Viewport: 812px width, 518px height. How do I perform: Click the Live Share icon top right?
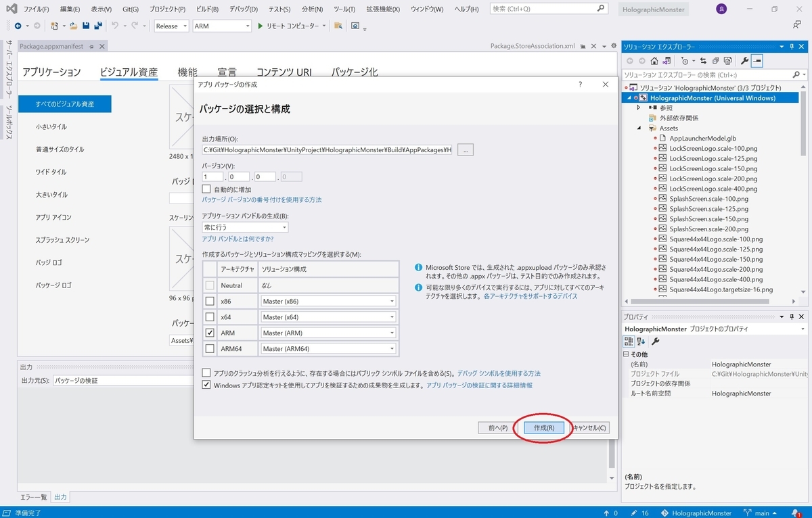coord(797,26)
